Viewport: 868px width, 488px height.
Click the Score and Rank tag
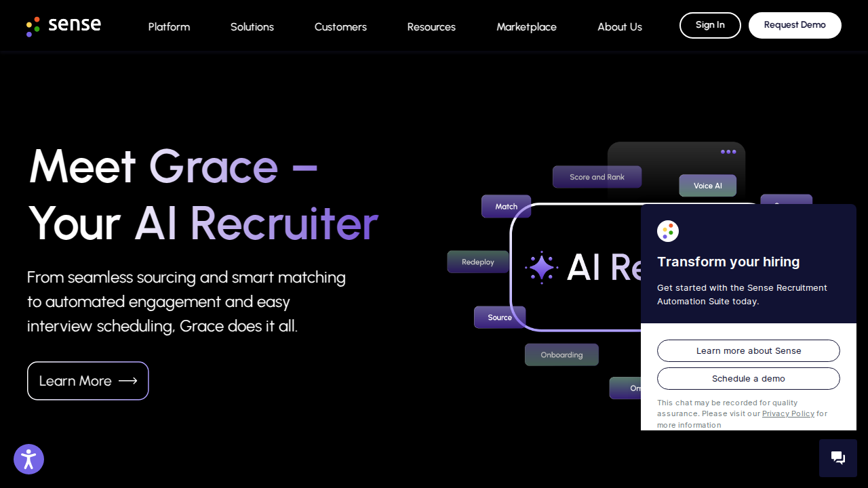(597, 177)
